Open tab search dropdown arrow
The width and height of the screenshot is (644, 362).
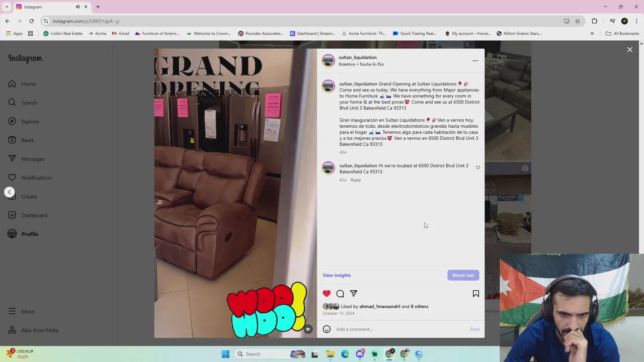tap(7, 7)
